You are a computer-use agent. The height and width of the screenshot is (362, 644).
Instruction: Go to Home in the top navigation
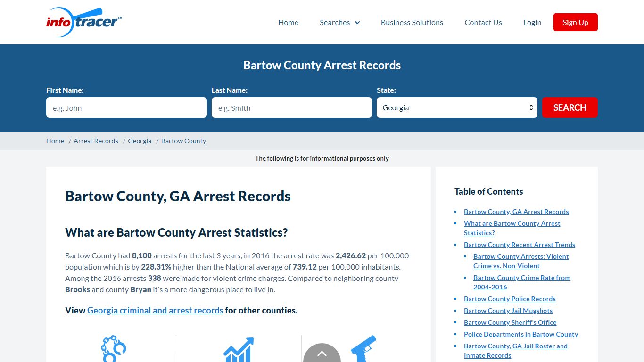pos(288,22)
